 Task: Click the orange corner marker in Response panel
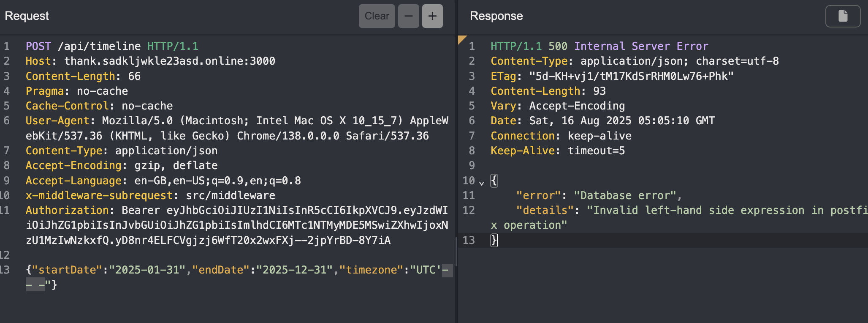click(462, 39)
